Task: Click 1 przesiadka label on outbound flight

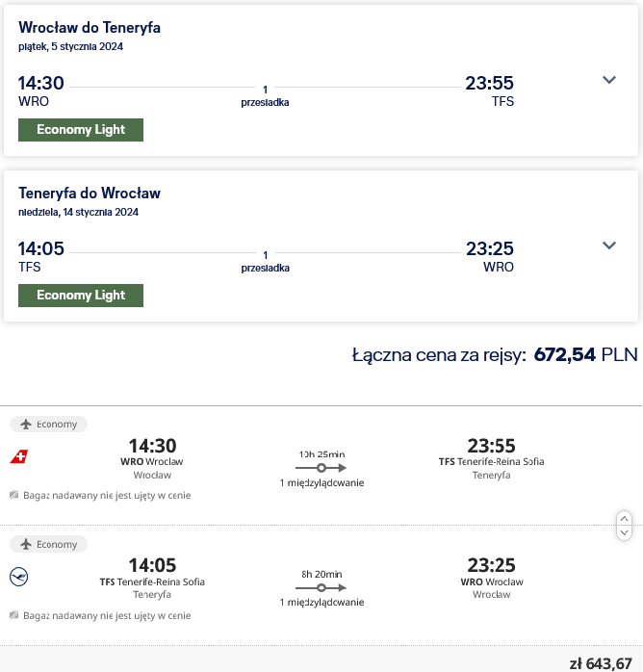Action: point(265,96)
